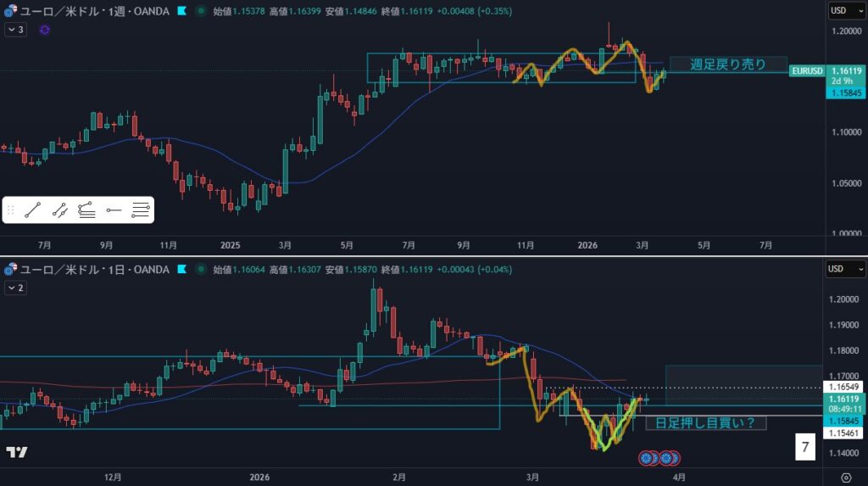
Task: Expand the 2 indicators legend on lower chart
Action: coord(15,288)
